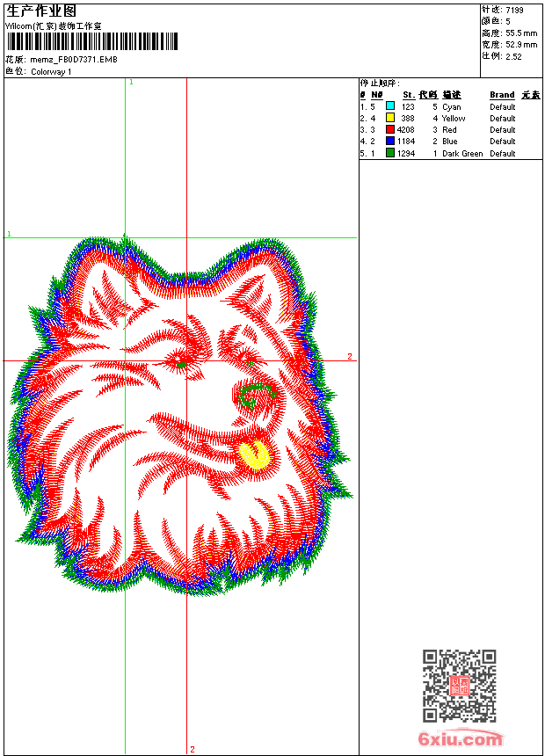Click 'Default' brand in the Cyan row
Screen dimensions: 545x756
point(502,107)
